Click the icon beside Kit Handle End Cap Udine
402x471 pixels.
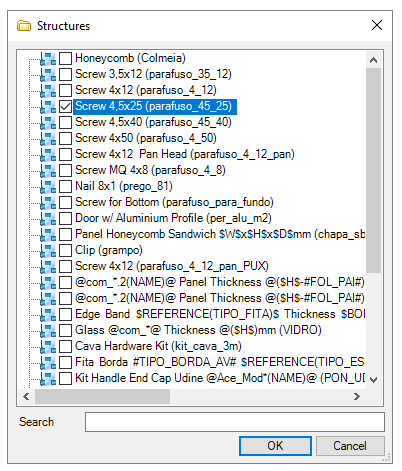48,378
